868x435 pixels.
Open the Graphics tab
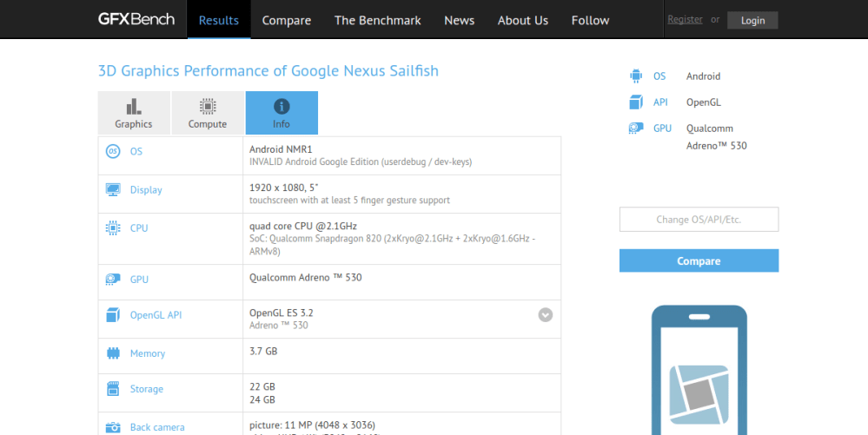click(134, 113)
